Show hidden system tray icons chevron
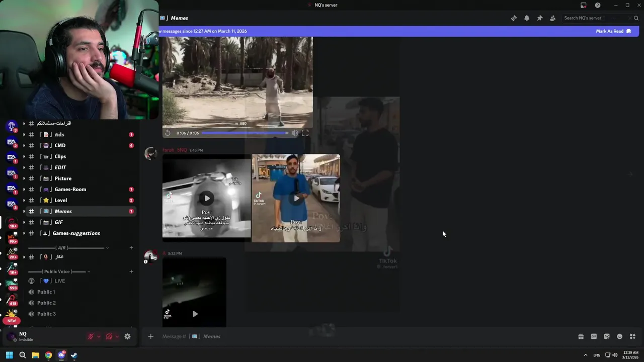Screen dimensions: 644x362 585,355
